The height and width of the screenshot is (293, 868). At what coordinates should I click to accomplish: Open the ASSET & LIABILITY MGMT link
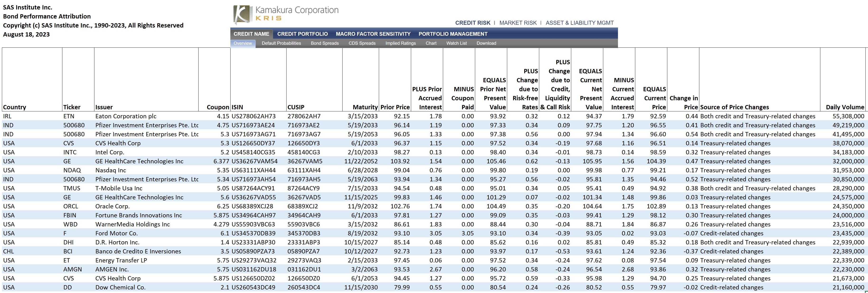(580, 23)
